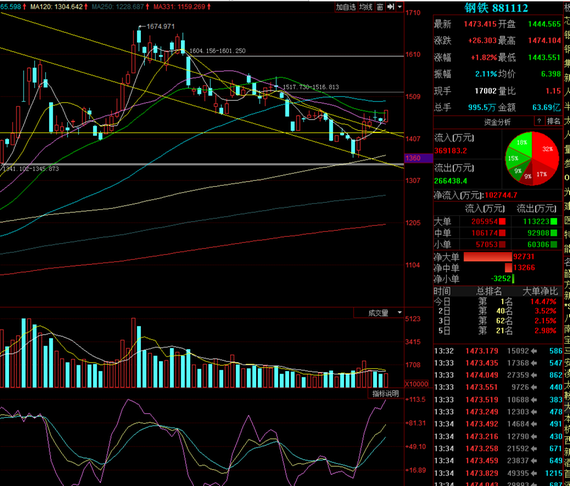
Task: Click the 中单 inflow value 106174
Action: tap(485, 233)
